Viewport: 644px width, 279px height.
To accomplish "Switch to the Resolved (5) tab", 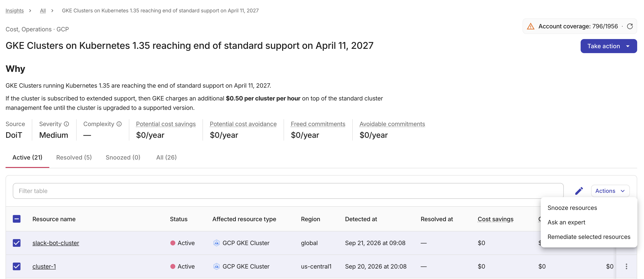I will click(x=74, y=157).
